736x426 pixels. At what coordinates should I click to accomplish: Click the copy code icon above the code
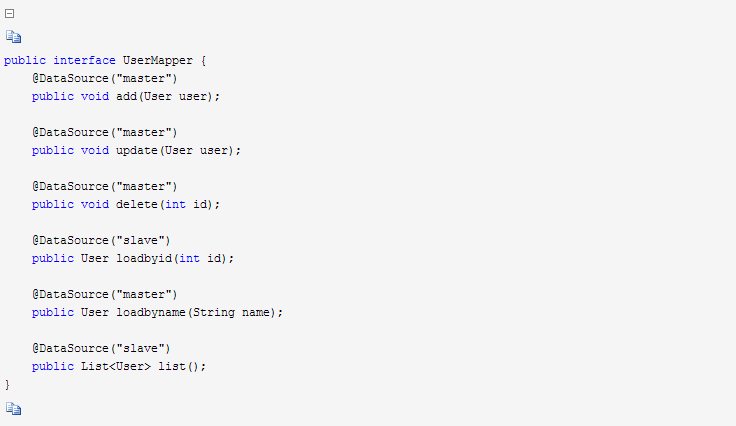[14, 37]
